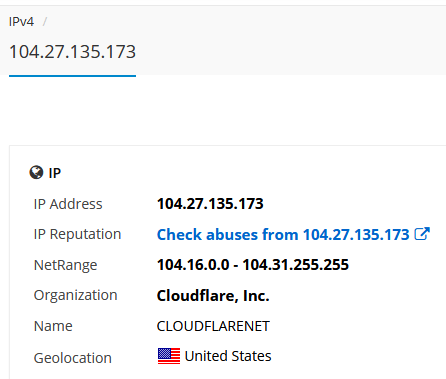Click the Name field label
The height and width of the screenshot is (379, 446).
tap(53, 326)
